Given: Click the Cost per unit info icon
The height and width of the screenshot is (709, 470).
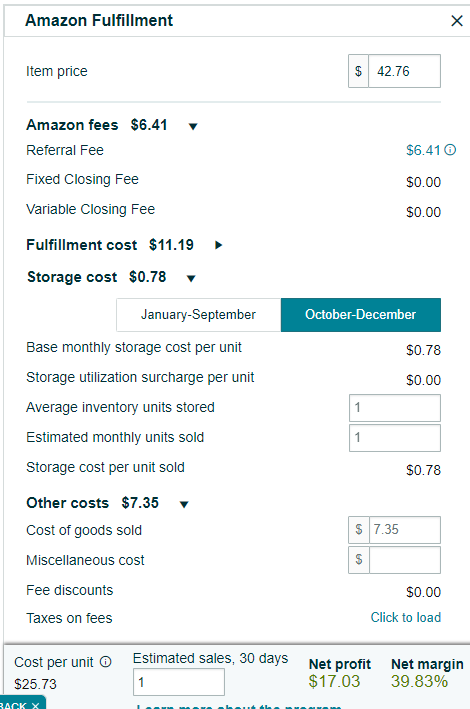Looking at the screenshot, I should [x=105, y=662].
